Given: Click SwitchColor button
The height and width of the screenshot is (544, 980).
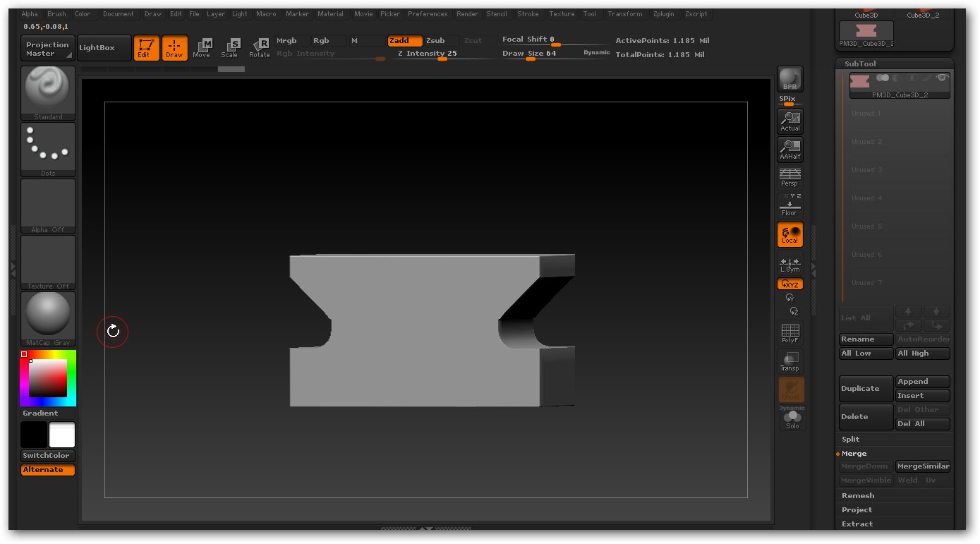Looking at the screenshot, I should coord(48,456).
